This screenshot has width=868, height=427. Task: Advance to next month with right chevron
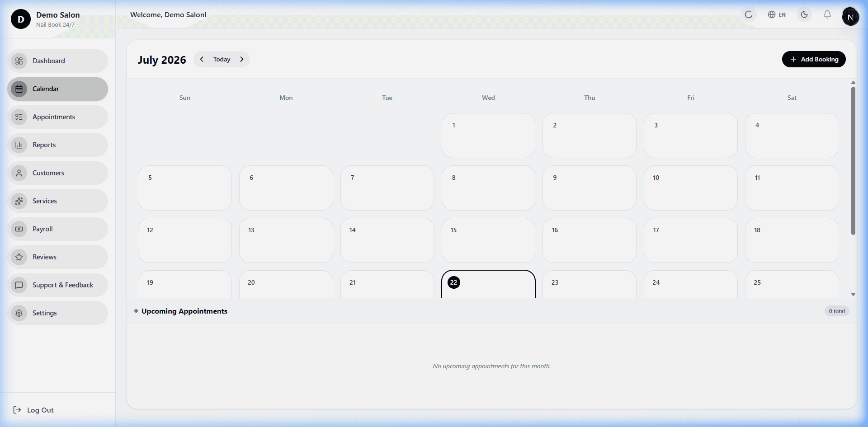pyautogui.click(x=242, y=59)
